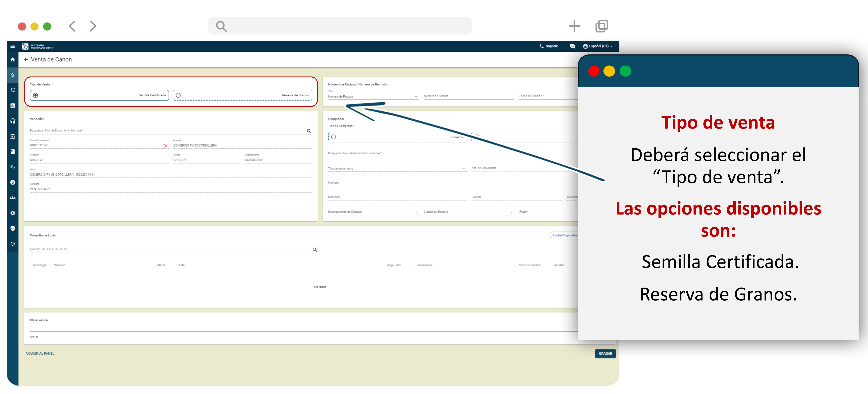Click the VOLVER AL PANEL link
Screen dimensions: 868x394
[x=40, y=354]
